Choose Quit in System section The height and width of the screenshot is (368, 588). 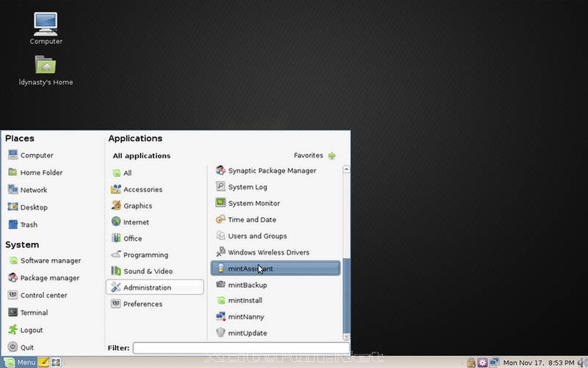(21, 347)
